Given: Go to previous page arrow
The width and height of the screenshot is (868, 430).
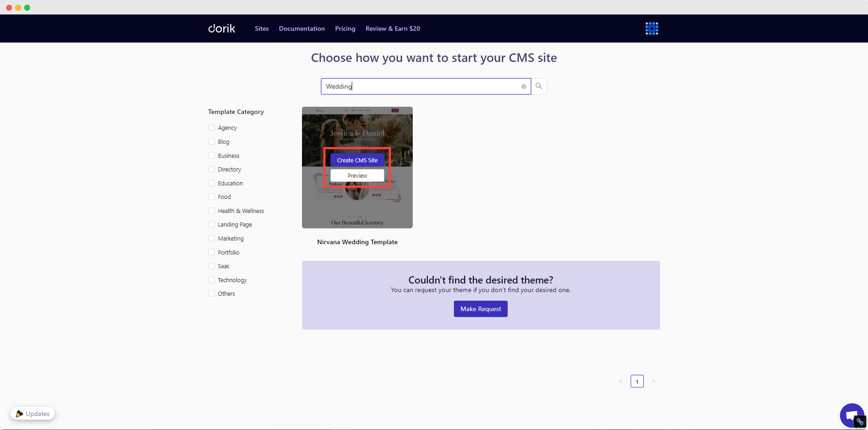Looking at the screenshot, I should point(621,381).
